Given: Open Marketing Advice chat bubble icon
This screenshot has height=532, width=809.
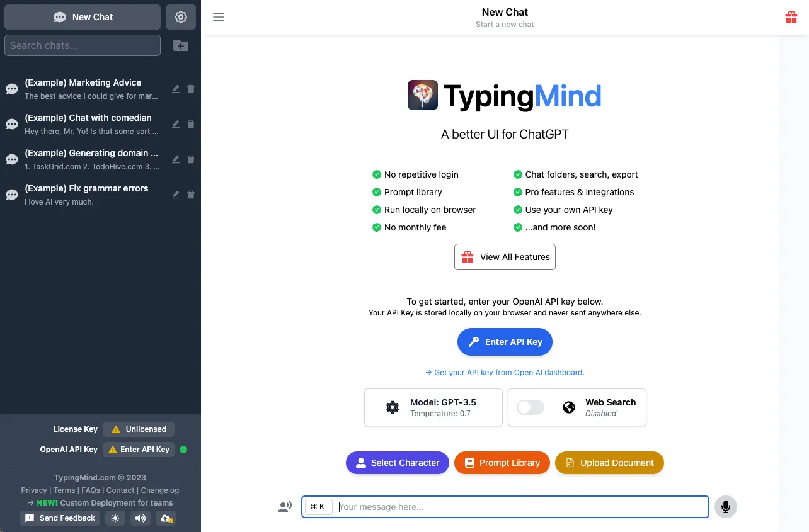Looking at the screenshot, I should point(12,89).
